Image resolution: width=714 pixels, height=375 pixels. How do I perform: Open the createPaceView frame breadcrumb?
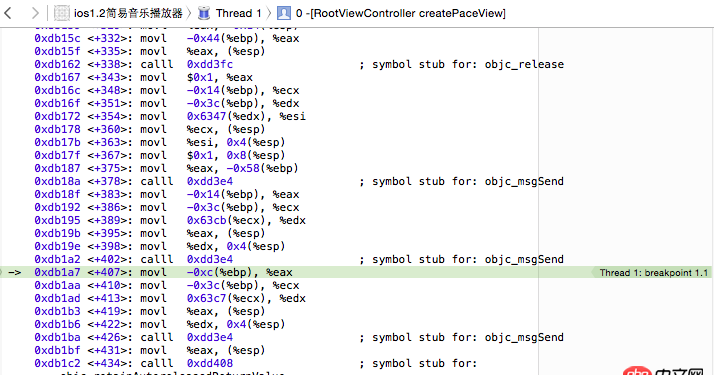[401, 13]
